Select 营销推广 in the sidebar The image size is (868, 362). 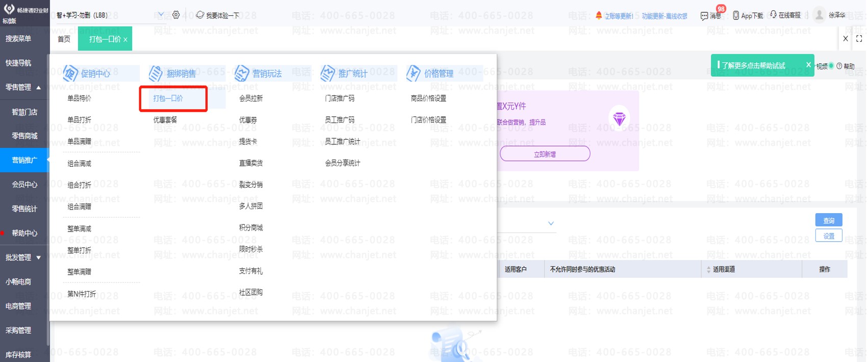[x=24, y=160]
